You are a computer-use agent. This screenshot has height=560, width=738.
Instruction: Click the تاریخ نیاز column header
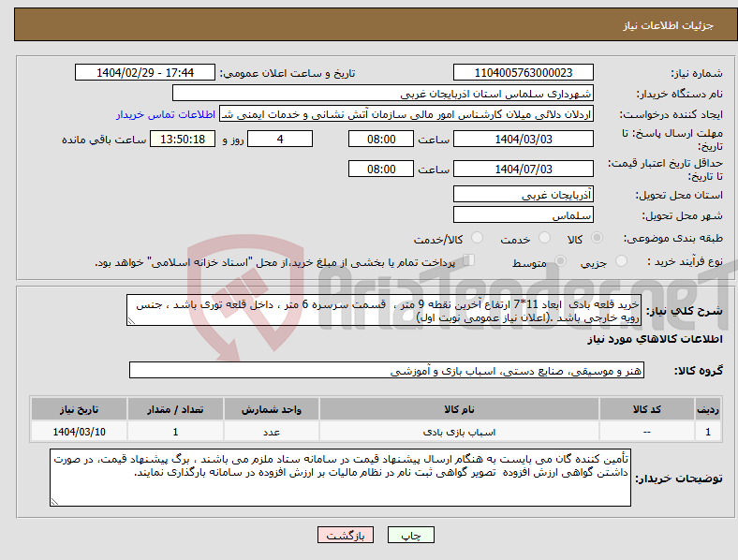(79, 409)
